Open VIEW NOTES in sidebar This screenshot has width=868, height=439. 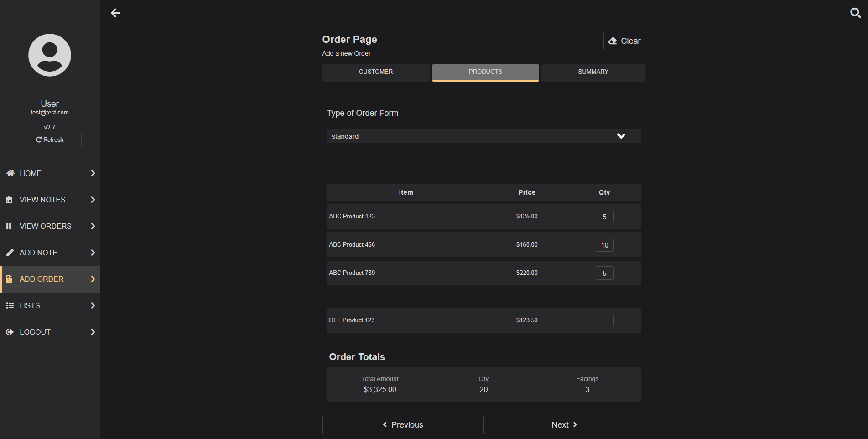point(50,200)
